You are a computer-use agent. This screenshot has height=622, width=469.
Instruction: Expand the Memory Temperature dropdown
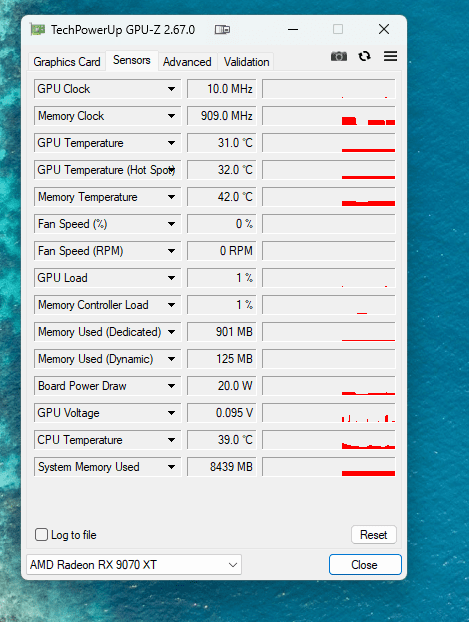coord(171,197)
